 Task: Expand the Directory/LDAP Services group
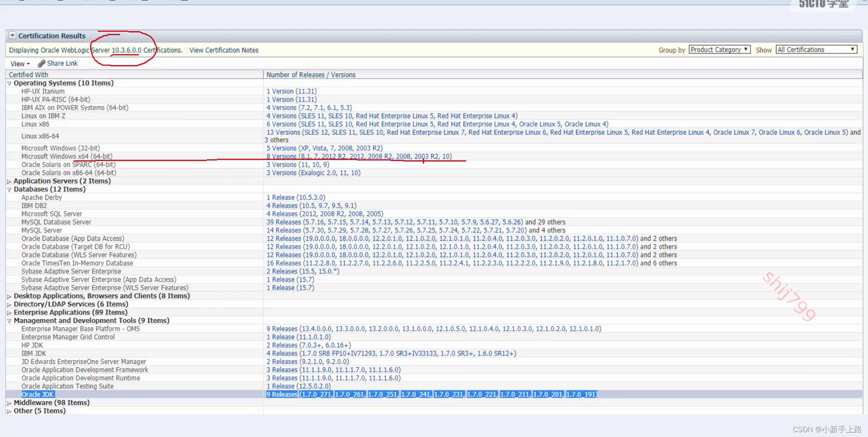(x=9, y=305)
